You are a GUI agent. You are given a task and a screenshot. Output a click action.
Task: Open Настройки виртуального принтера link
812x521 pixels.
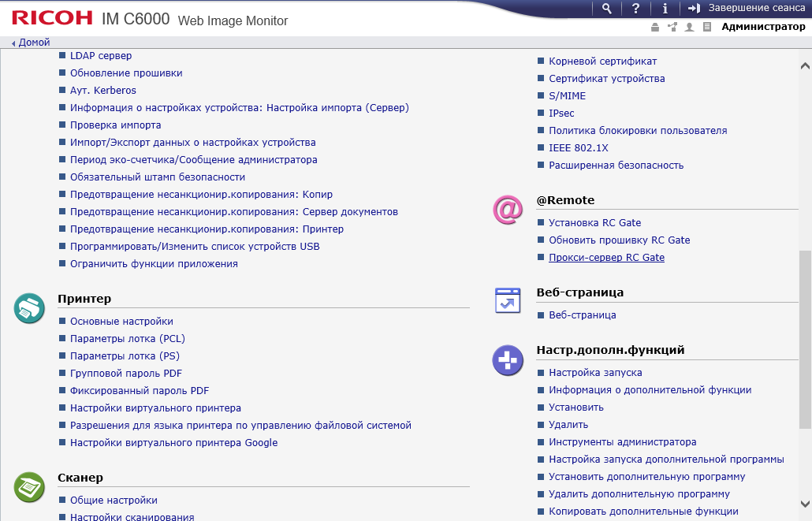[155, 408]
